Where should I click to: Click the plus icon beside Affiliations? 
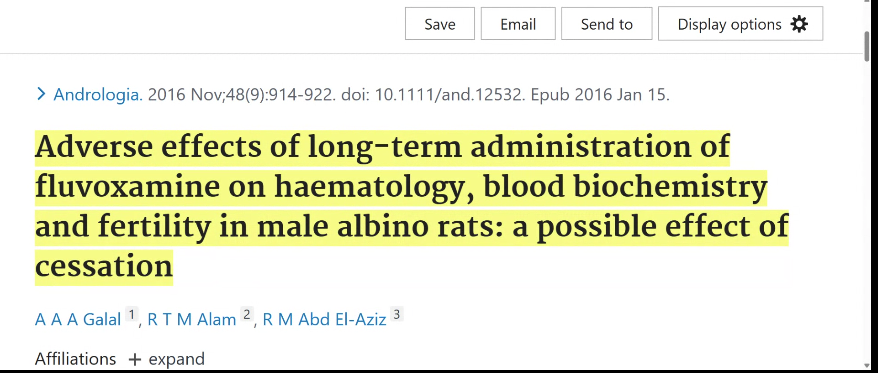coord(134,359)
